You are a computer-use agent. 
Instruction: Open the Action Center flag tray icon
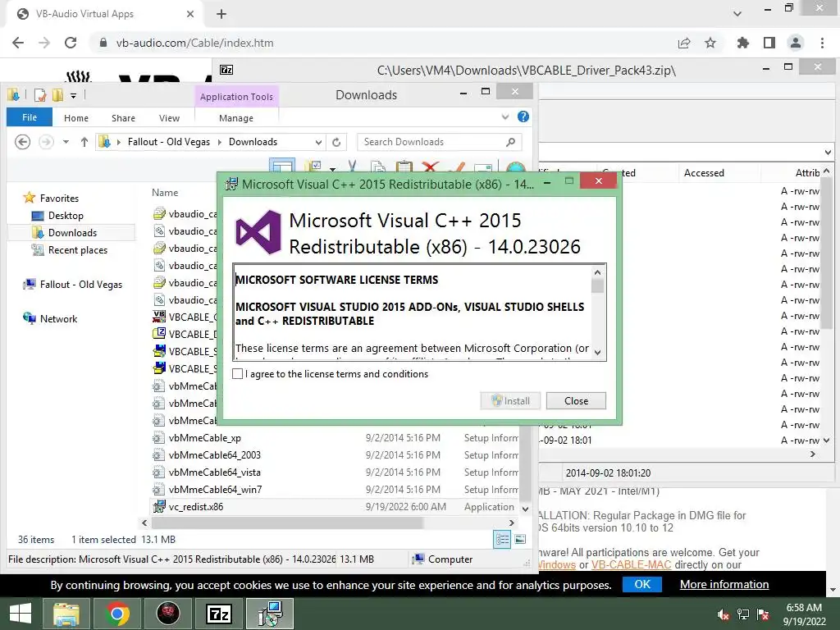[763, 614]
